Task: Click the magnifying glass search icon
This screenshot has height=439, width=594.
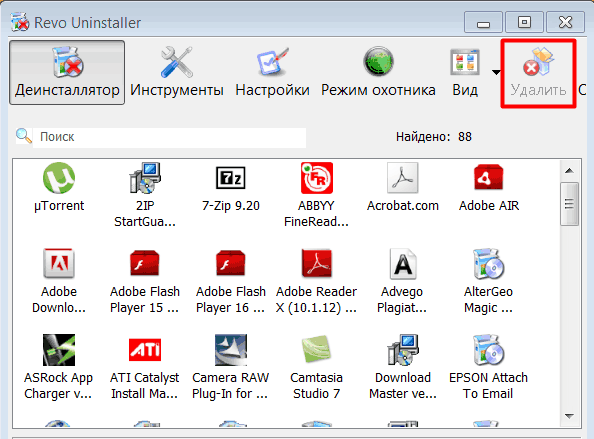Action: [x=23, y=136]
